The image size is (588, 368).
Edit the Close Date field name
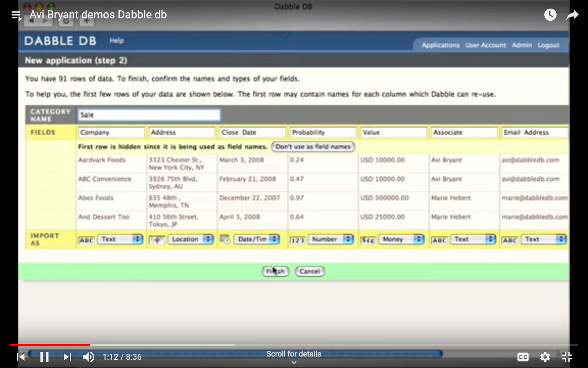(x=252, y=132)
